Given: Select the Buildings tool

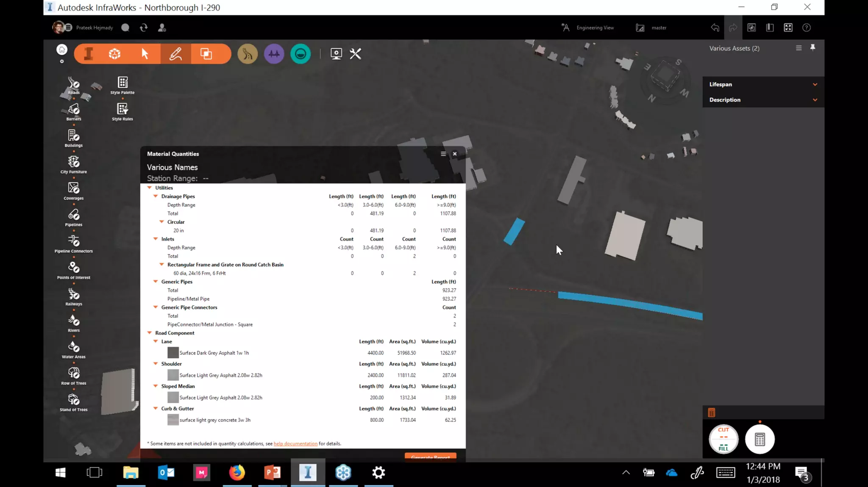Looking at the screenshot, I should [74, 138].
